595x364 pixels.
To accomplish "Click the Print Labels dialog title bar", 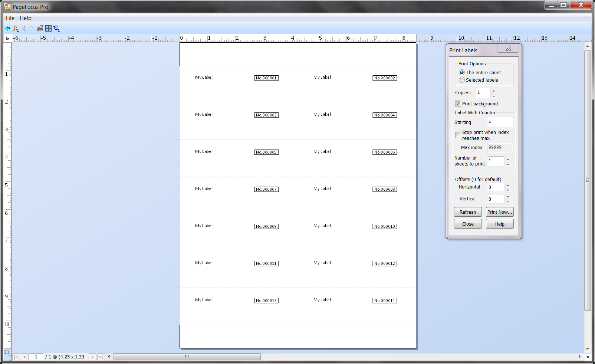I will (x=472, y=50).
